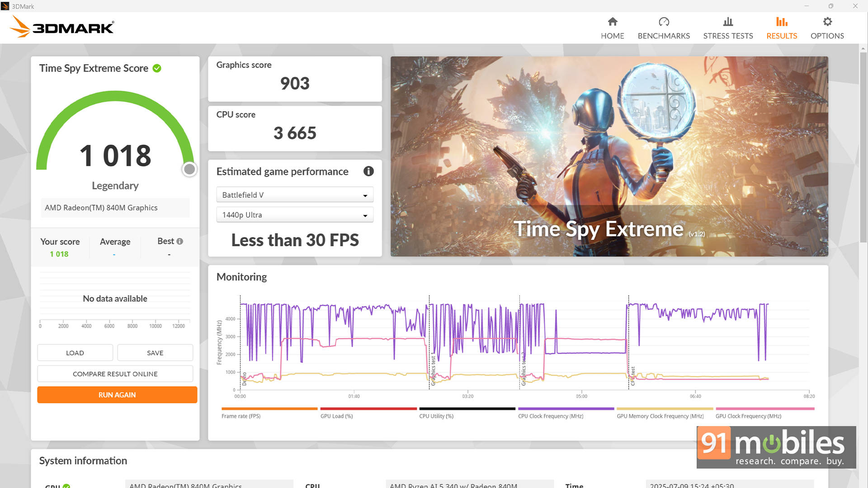Open the Benchmarks gauge icon
The image size is (868, 488).
click(663, 22)
